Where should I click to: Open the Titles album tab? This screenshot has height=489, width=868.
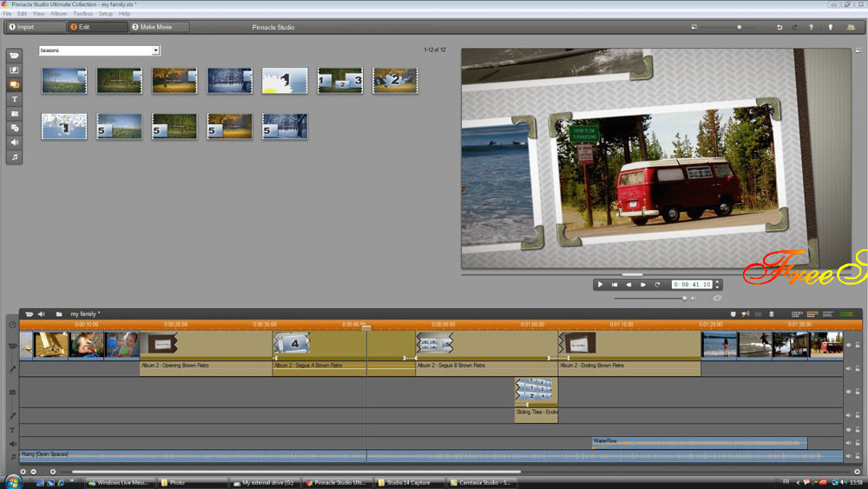tap(15, 99)
